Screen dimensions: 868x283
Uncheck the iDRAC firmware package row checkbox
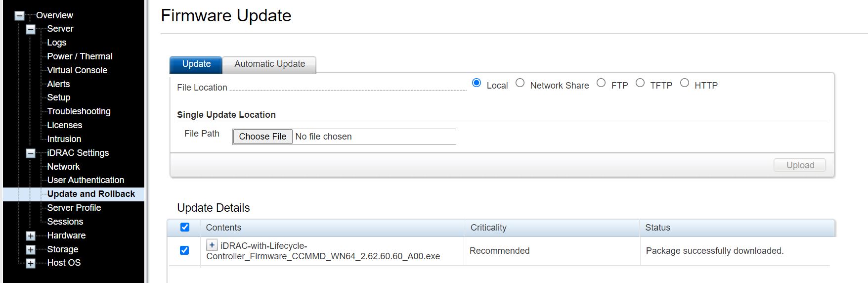184,250
